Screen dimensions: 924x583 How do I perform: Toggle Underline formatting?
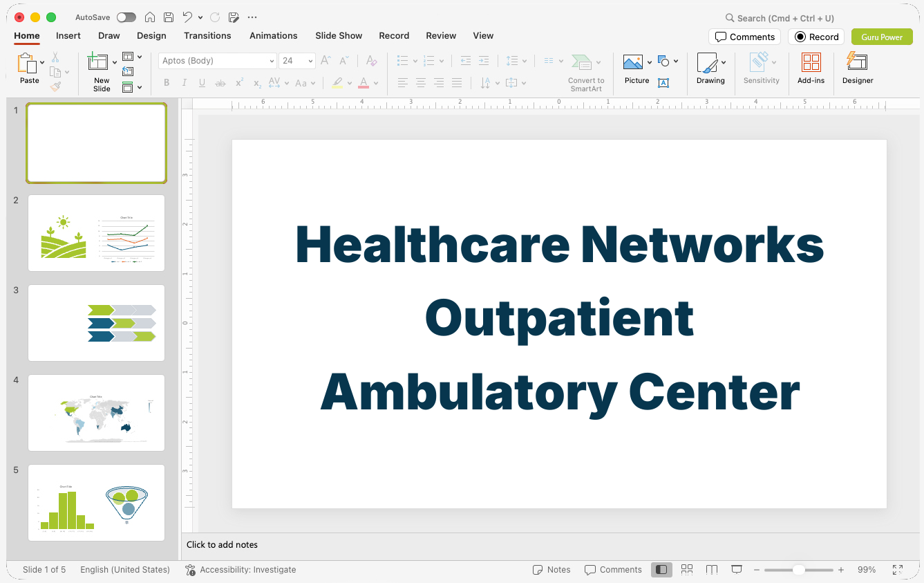point(202,83)
